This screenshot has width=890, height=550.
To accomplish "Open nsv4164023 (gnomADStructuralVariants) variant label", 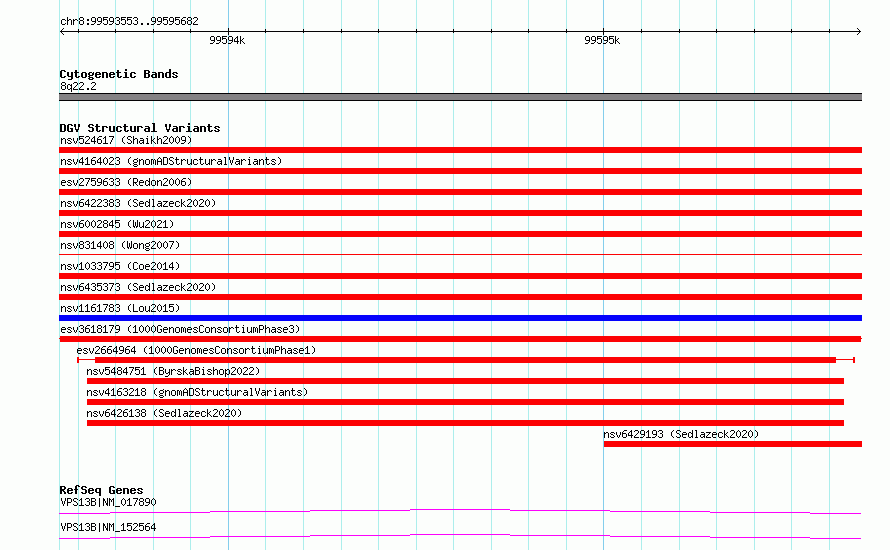I will tap(171, 161).
